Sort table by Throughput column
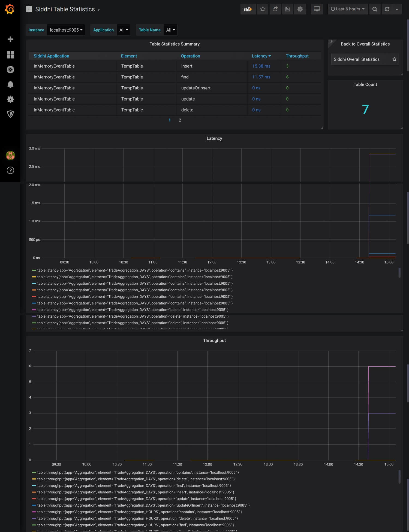This screenshot has height=532, width=409. [297, 56]
